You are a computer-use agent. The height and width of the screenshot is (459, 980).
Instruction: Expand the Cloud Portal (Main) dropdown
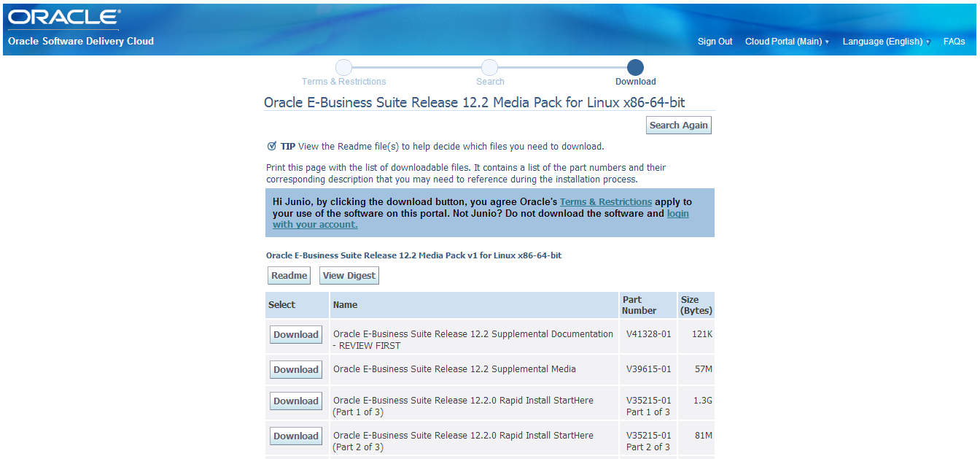tap(787, 42)
